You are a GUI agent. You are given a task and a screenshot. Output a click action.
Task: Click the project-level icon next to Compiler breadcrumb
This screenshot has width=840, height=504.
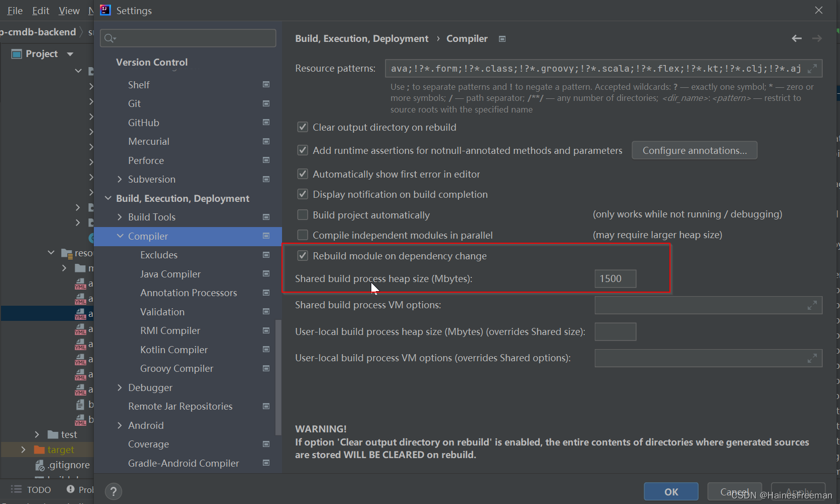pyautogui.click(x=502, y=39)
